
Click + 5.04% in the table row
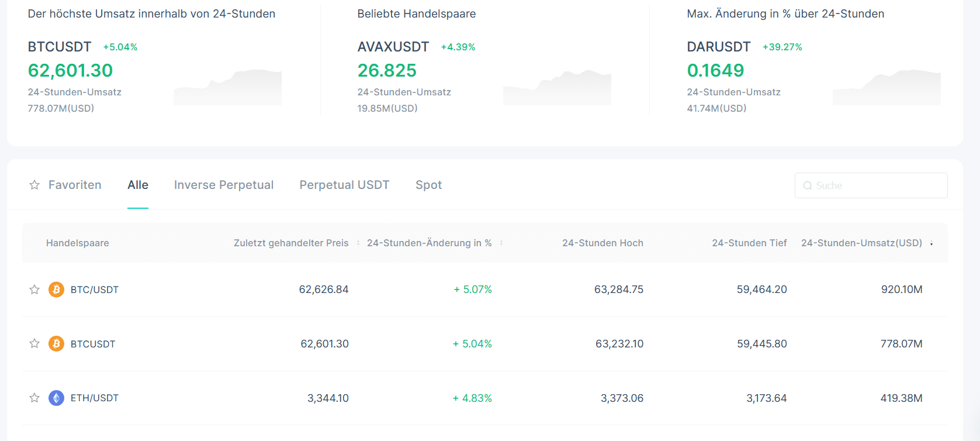point(472,344)
